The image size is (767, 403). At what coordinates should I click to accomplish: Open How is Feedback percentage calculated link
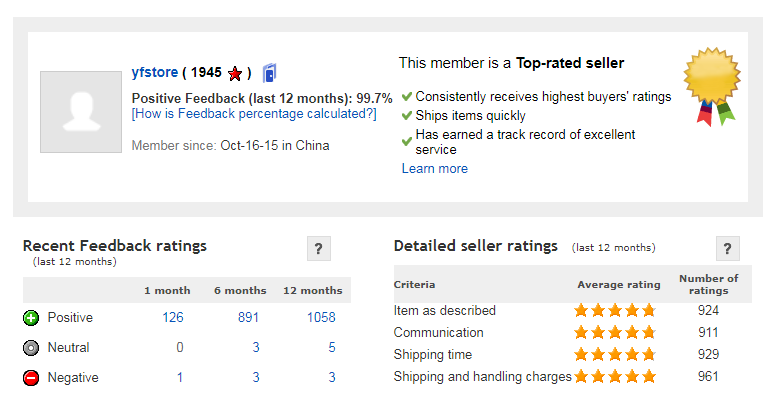254,114
